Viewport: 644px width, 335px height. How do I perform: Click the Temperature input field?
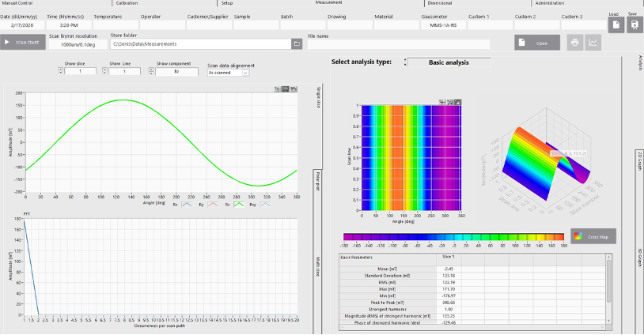coord(116,25)
